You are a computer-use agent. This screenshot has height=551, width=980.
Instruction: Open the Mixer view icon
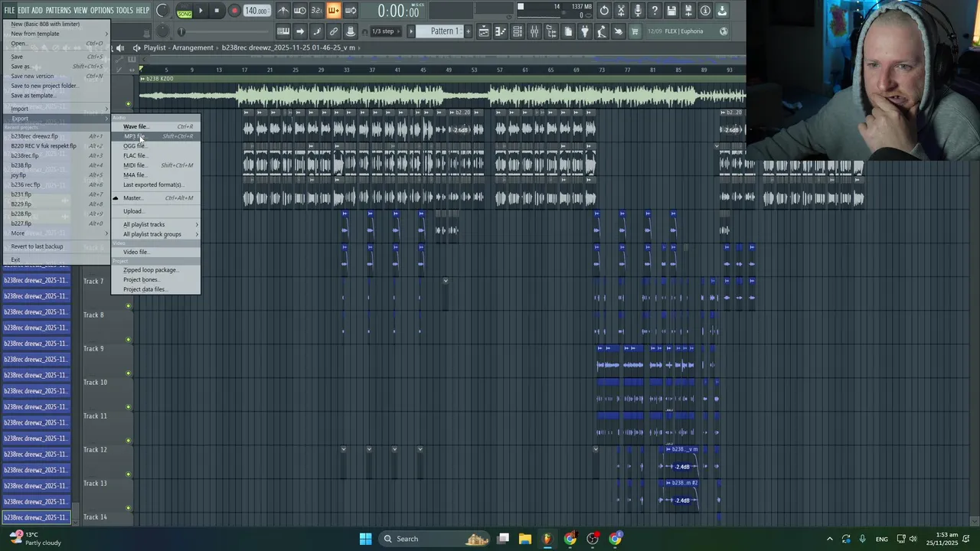(x=534, y=31)
